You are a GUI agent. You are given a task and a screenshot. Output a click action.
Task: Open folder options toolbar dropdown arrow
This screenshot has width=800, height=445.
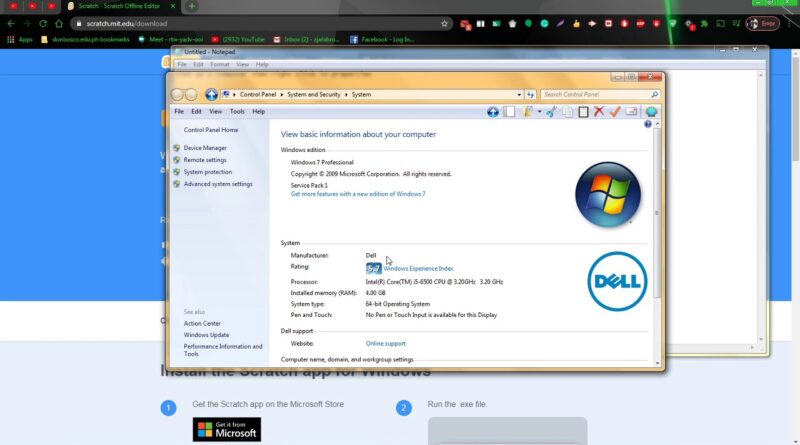point(539,112)
